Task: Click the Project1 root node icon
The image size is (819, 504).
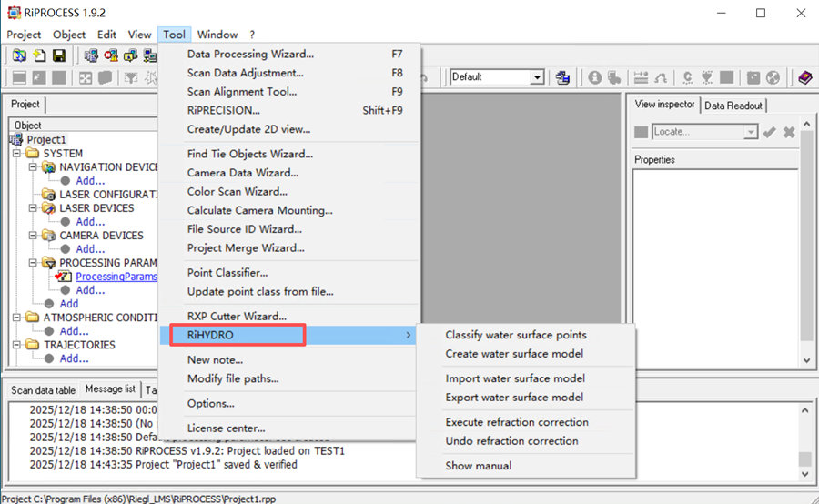Action: 16,139
